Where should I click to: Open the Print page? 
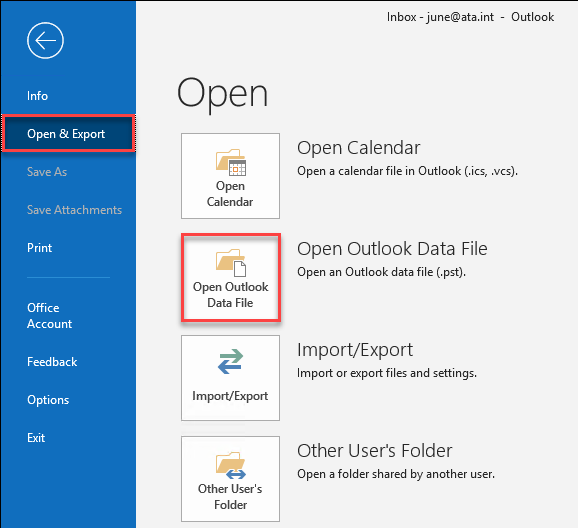tap(39, 248)
